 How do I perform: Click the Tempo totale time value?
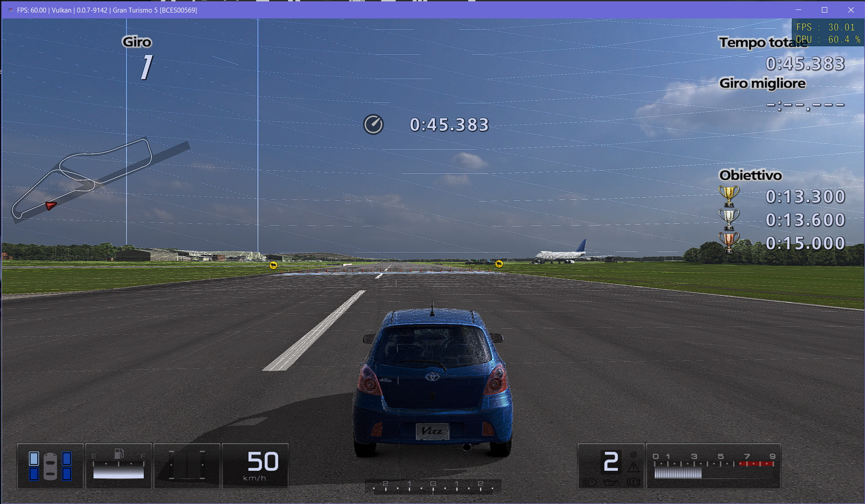coord(805,64)
